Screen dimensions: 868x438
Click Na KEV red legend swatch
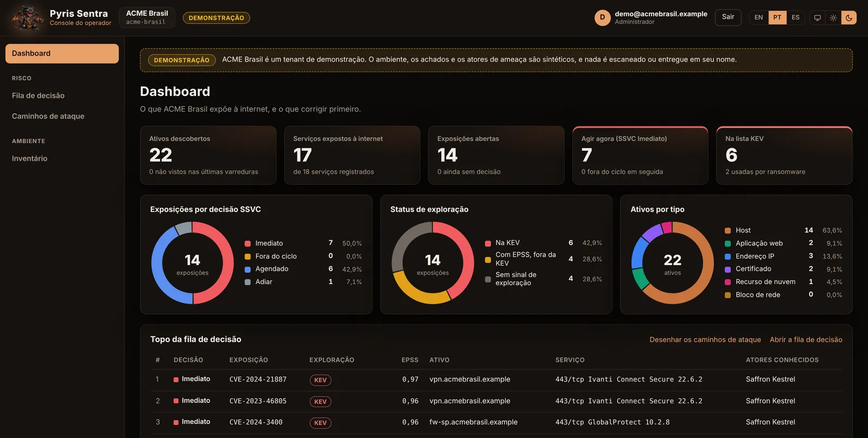point(488,243)
